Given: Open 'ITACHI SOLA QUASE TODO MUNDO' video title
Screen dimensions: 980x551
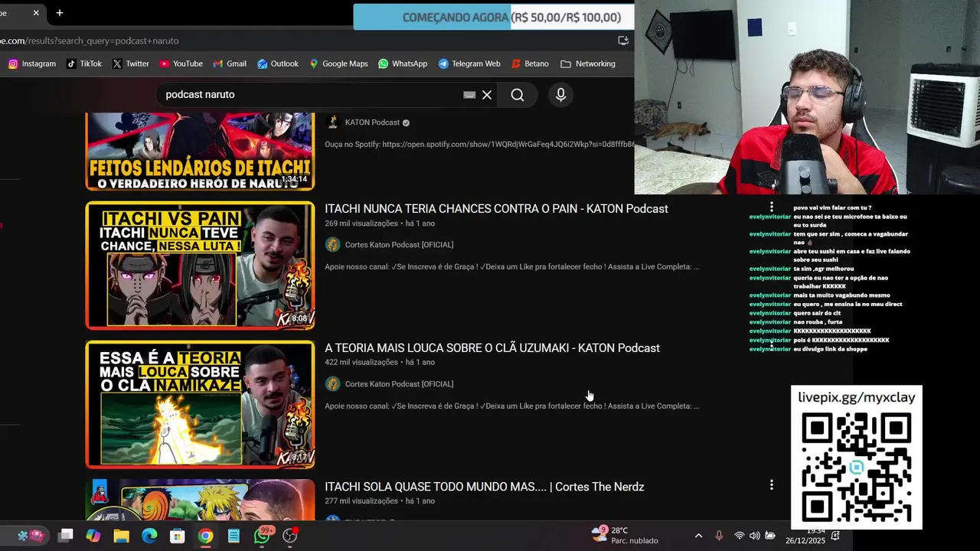Looking at the screenshot, I should [x=485, y=487].
